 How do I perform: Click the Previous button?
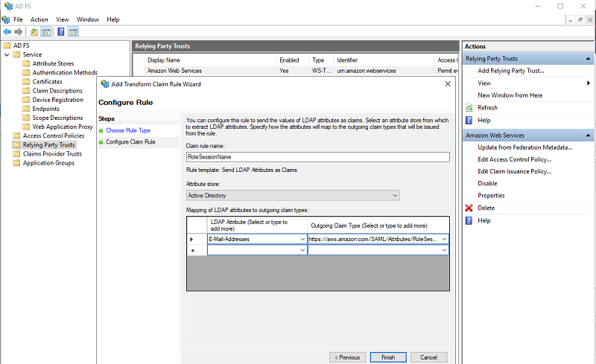coord(347,357)
